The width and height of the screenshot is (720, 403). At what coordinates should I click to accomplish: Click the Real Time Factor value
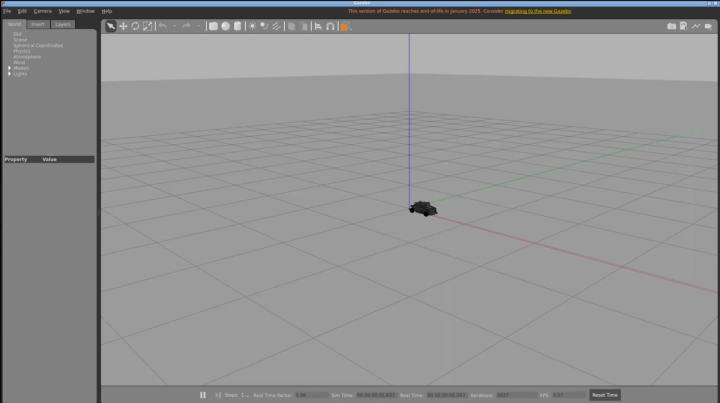coord(311,395)
